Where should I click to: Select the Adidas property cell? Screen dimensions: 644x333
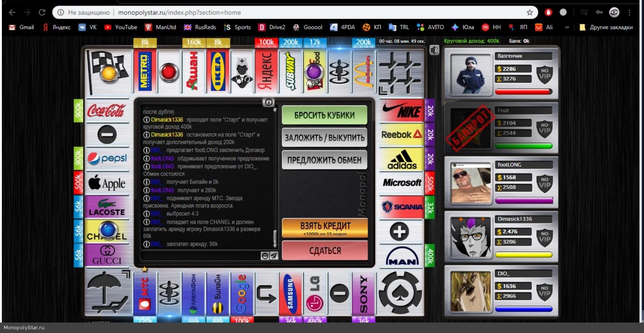click(402, 159)
